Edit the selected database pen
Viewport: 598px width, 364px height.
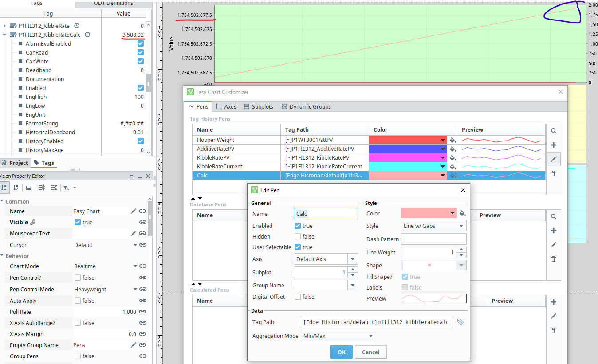[553, 245]
